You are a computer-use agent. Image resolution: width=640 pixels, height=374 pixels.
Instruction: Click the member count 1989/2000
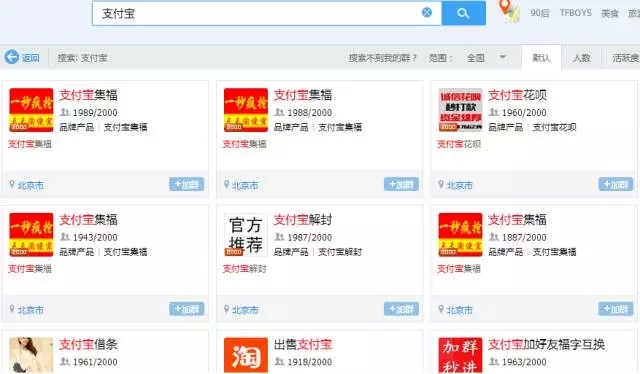95,113
